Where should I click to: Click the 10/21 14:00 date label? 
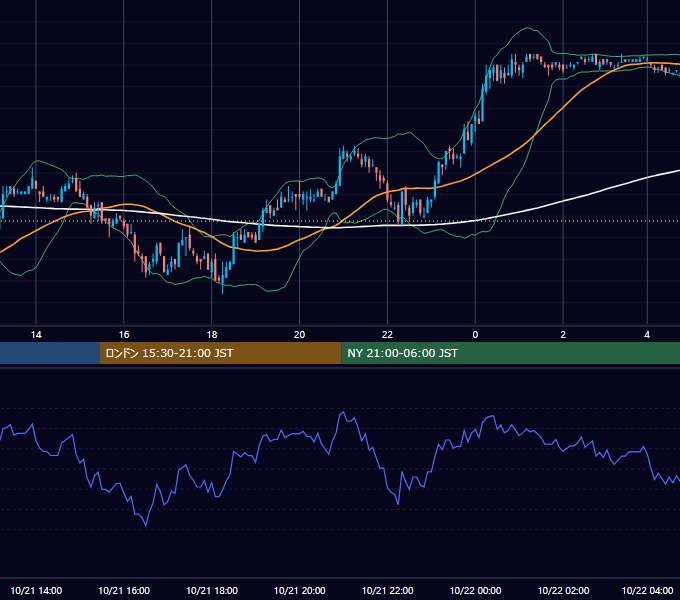tap(36, 590)
